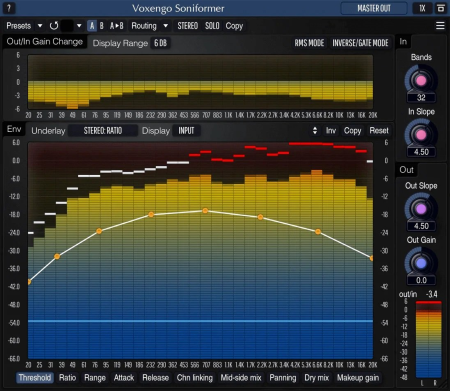Switch to state B
This screenshot has height=391, width=450.
pyautogui.click(x=101, y=26)
